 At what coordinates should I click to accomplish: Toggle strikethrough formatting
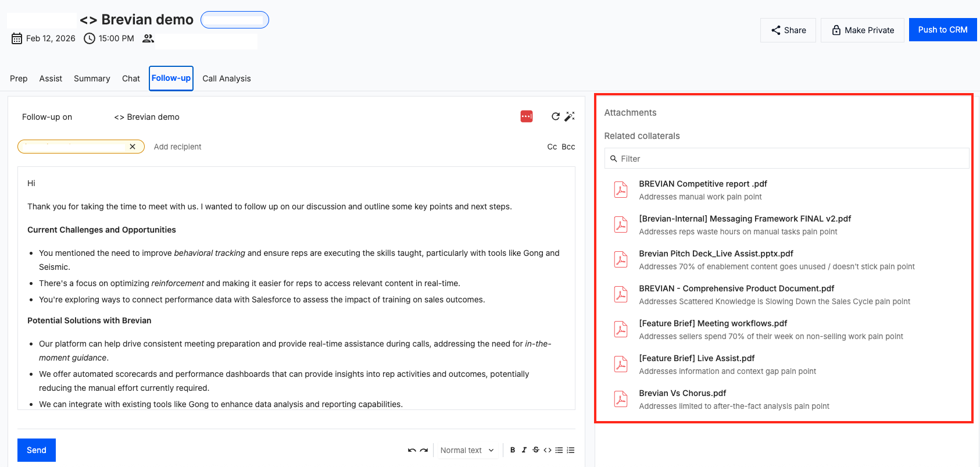pos(536,450)
